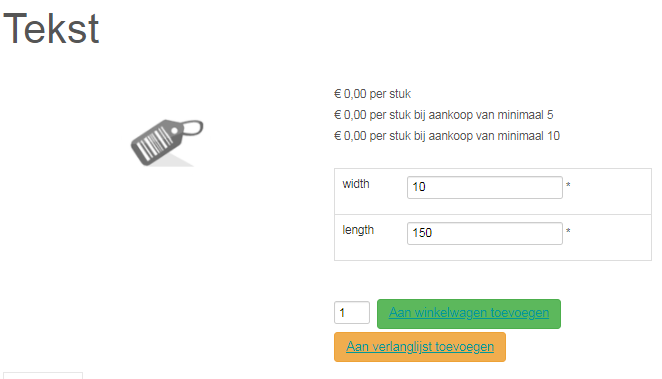Click Aan verlanglijst toevoegen orange button

click(x=420, y=347)
